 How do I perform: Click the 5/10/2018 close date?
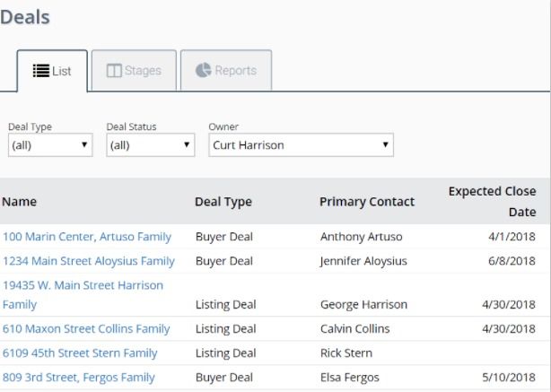click(509, 378)
